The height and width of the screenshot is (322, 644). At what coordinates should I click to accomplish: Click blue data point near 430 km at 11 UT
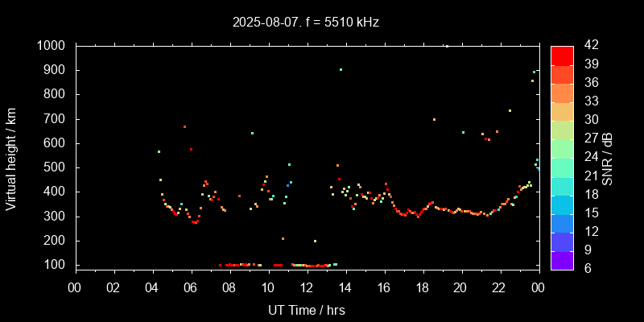pyautogui.click(x=287, y=185)
